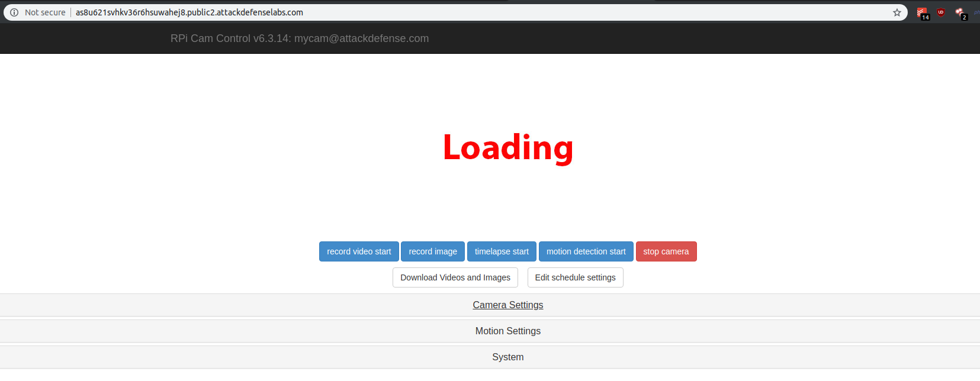Open the uBlock Origin extension
The image size is (980, 381).
tap(941, 12)
